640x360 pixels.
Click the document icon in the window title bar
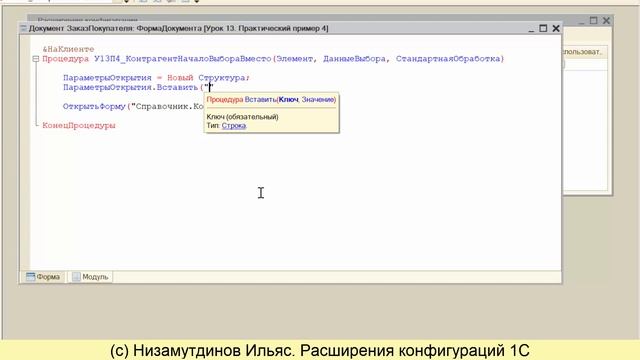click(x=24, y=28)
